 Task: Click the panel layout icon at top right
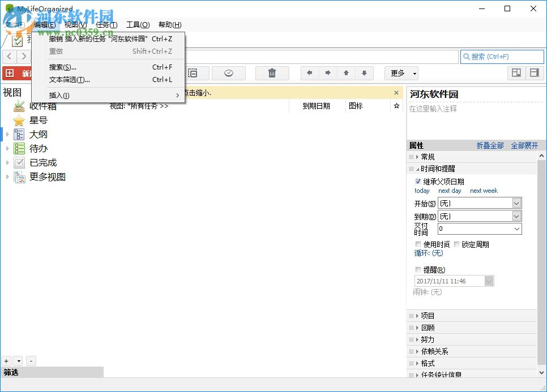point(516,74)
